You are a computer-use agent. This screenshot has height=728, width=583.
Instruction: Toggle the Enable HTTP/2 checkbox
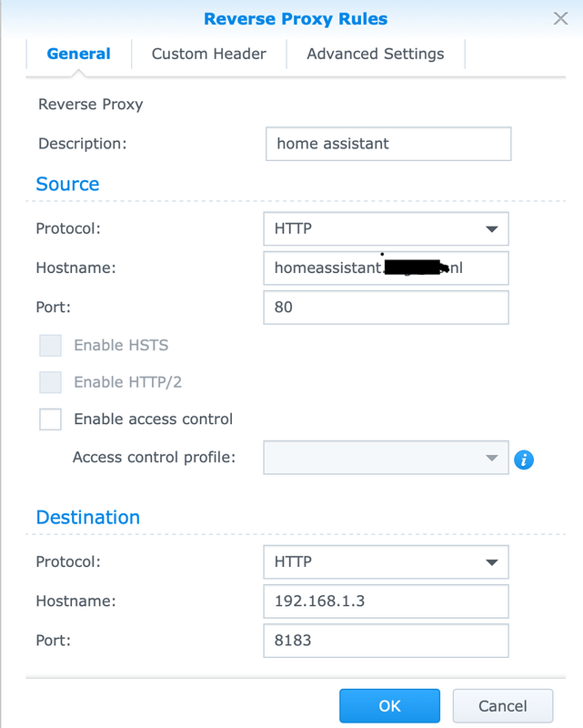click(x=51, y=382)
